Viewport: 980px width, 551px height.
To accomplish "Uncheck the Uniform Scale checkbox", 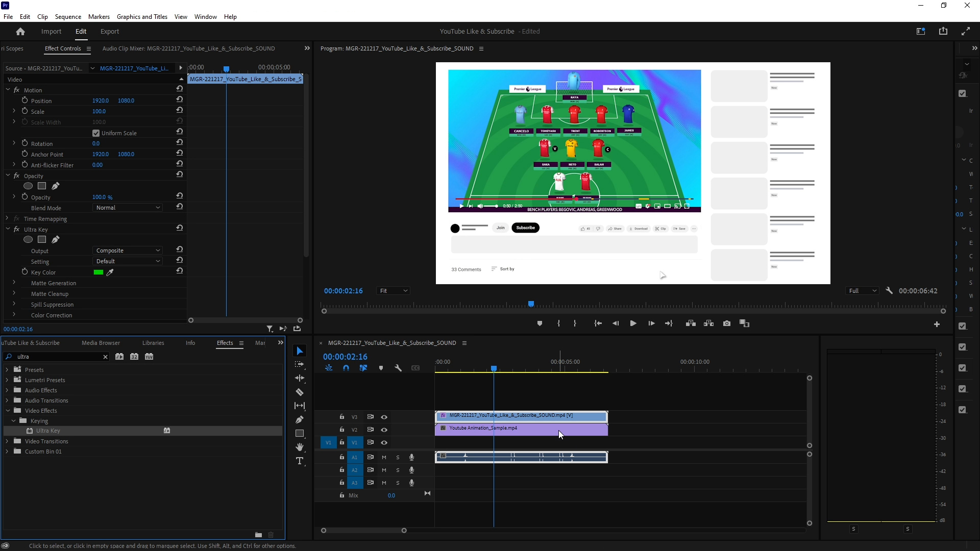I will pos(95,133).
